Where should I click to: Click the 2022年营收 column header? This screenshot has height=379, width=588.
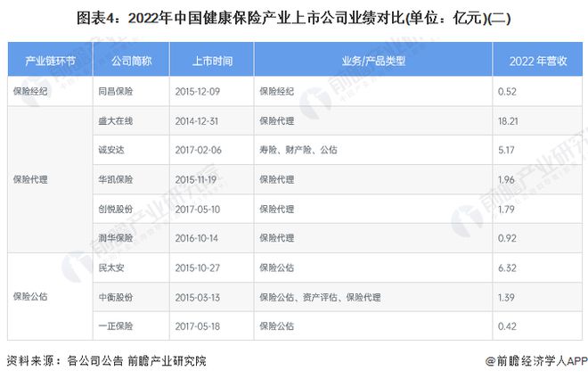click(x=538, y=61)
